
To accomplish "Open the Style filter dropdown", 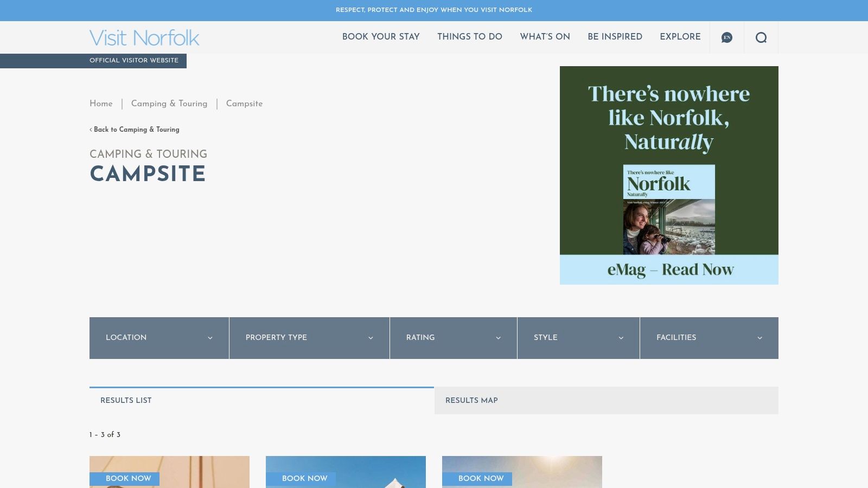I will click(x=578, y=338).
